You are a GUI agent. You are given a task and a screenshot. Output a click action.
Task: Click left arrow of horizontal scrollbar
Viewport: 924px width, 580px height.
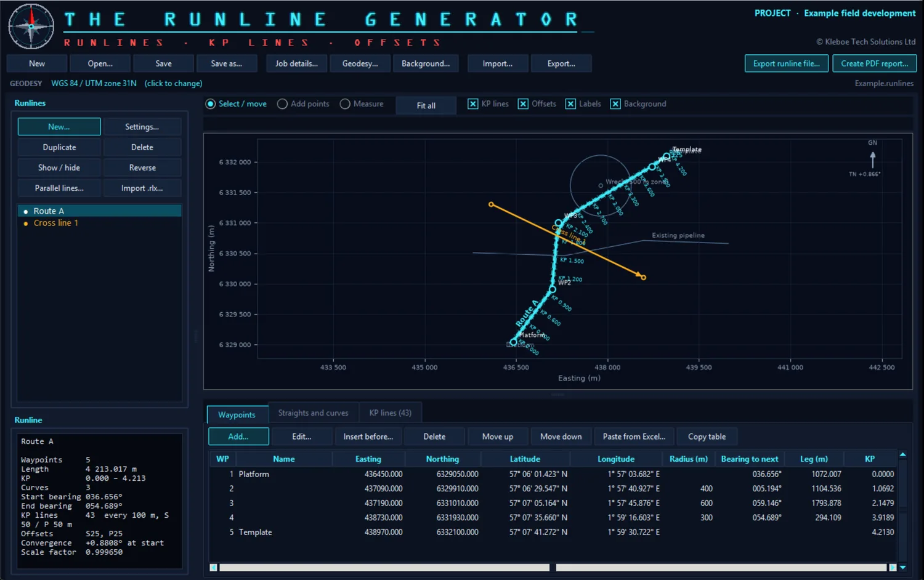213,567
